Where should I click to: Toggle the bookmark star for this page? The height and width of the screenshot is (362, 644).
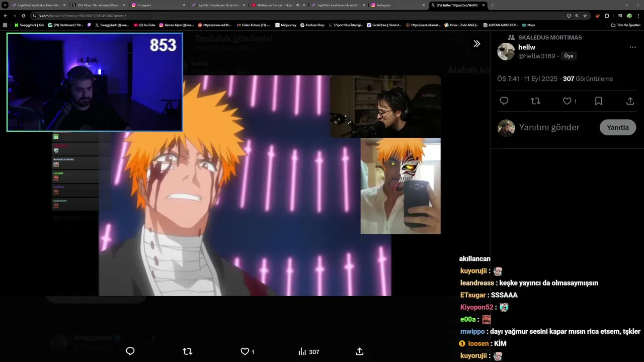tap(585, 16)
